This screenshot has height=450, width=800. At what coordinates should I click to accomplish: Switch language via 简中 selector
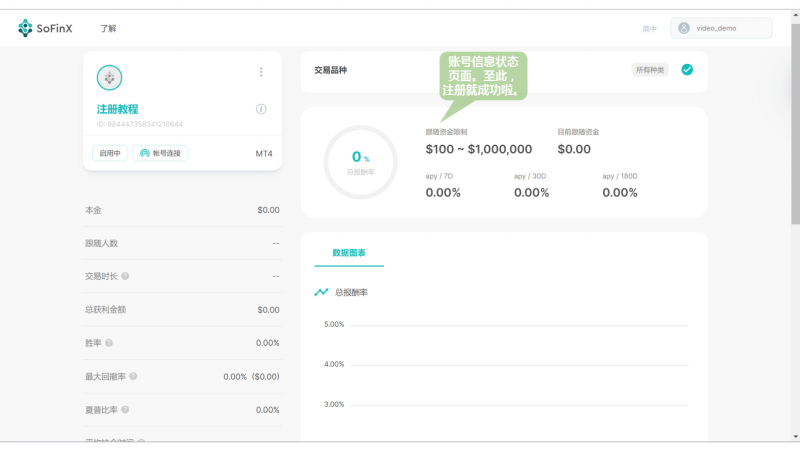(x=649, y=29)
